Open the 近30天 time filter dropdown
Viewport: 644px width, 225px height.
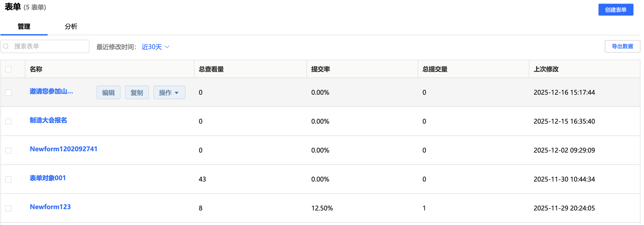coord(156,47)
